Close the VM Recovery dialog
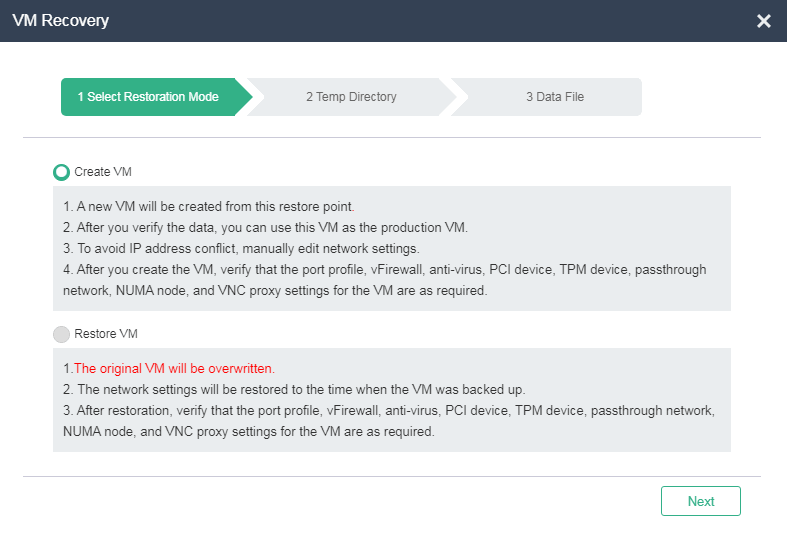Image resolution: width=787 pixels, height=543 pixels. [x=763, y=21]
